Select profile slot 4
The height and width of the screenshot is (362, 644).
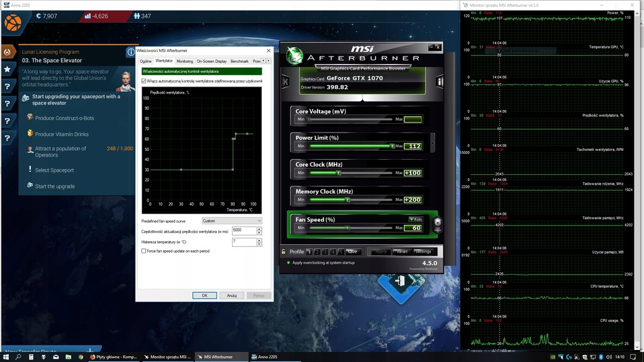[x=333, y=251]
